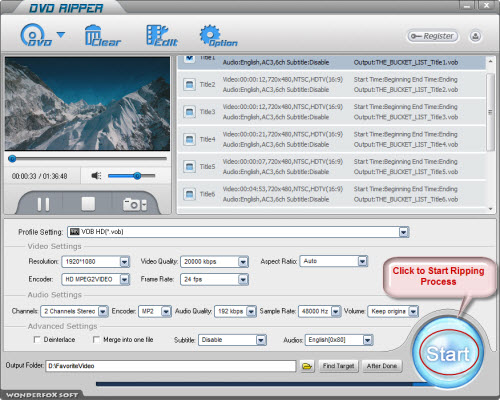
Task: Mute the preview speaker icon
Action: pos(96,175)
